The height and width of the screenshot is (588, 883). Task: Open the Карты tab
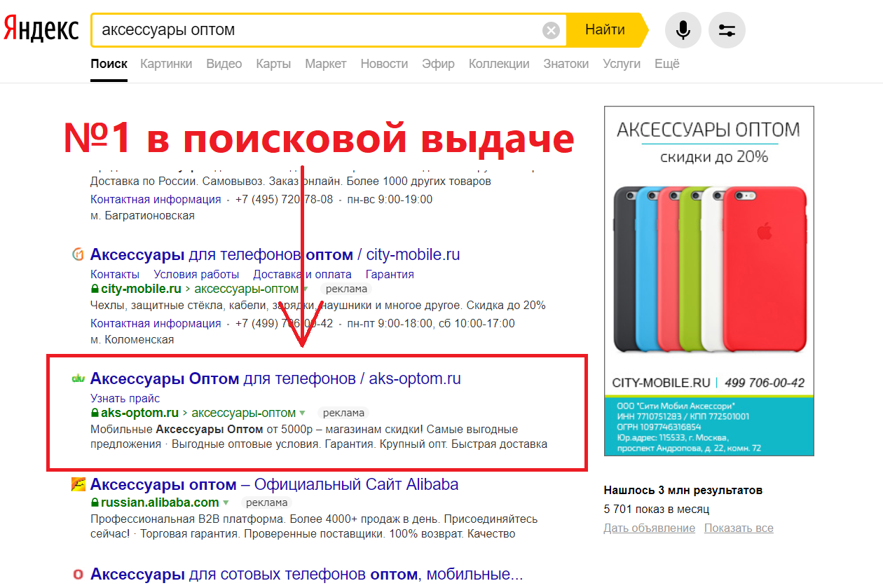pos(273,64)
